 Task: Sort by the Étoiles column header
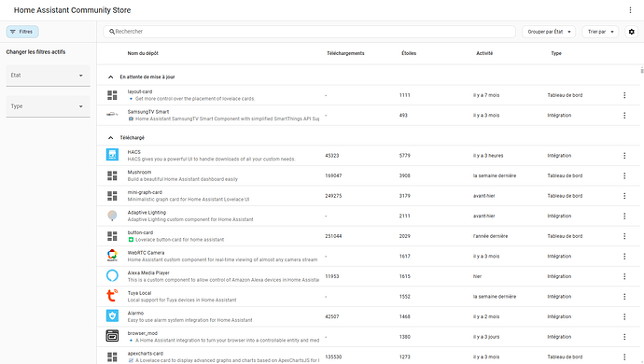409,53
